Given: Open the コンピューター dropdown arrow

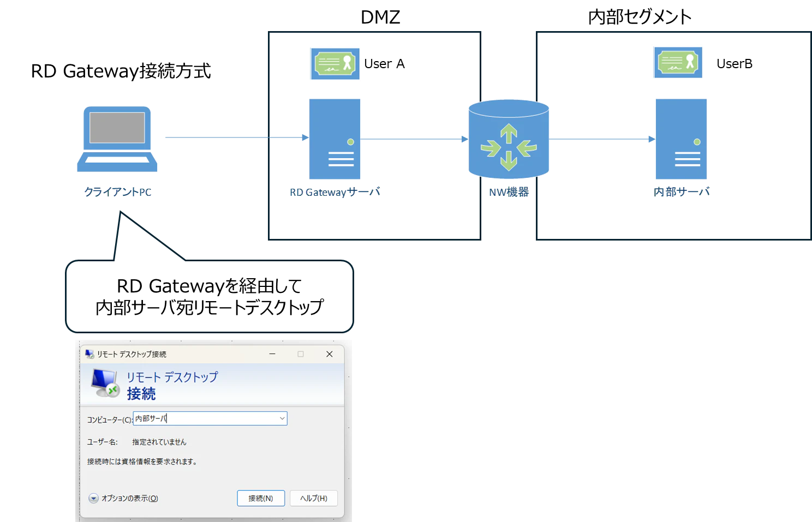Looking at the screenshot, I should [282, 418].
